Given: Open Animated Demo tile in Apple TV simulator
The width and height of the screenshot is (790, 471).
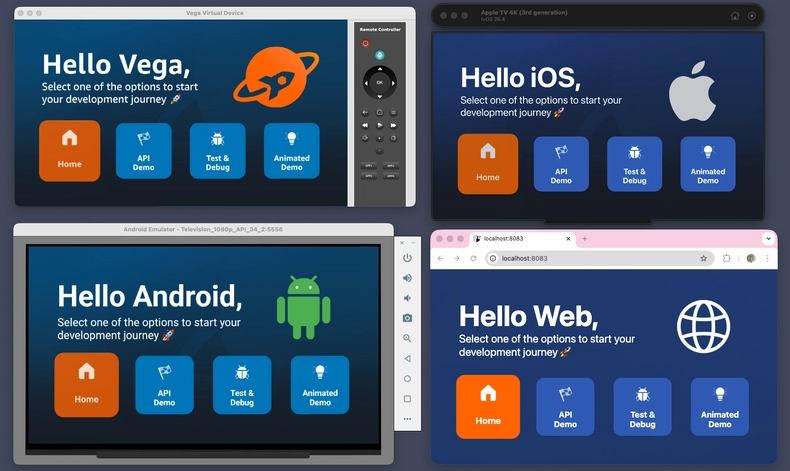Looking at the screenshot, I should 708,164.
